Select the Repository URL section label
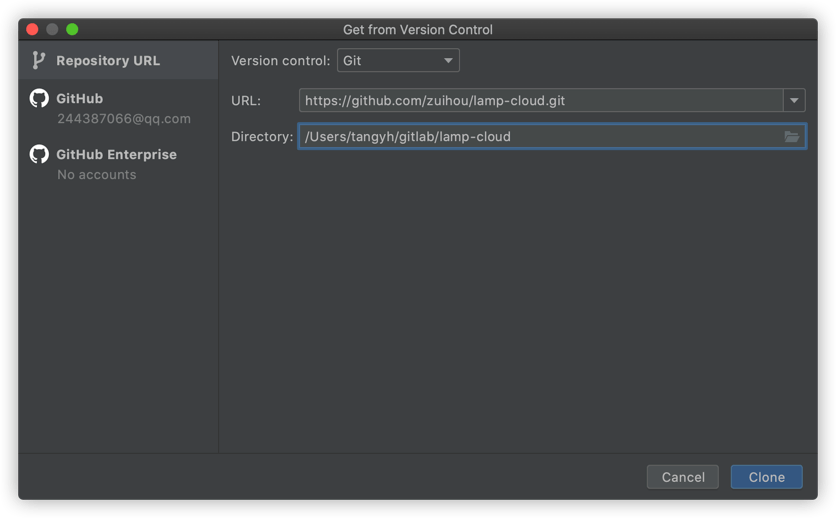 [x=108, y=61]
